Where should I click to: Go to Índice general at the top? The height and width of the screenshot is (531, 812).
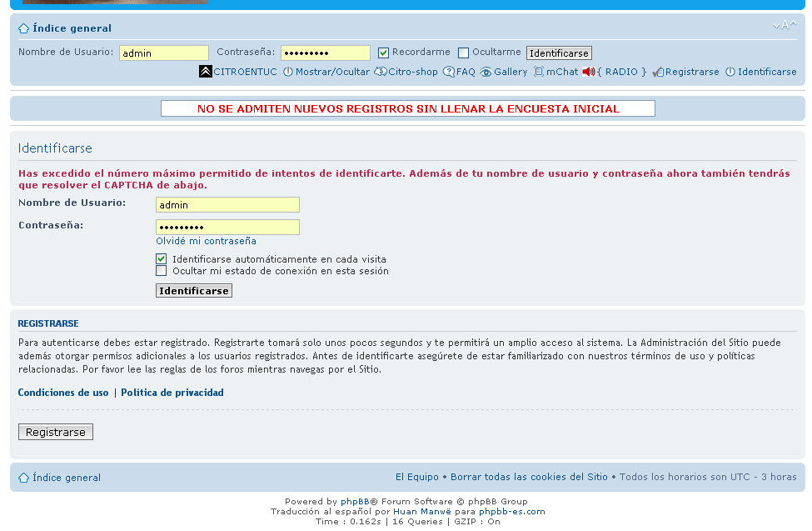coord(72,28)
